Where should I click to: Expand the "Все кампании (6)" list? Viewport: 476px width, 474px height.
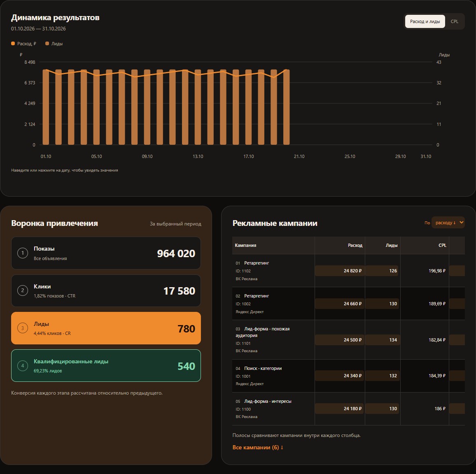[x=258, y=447]
